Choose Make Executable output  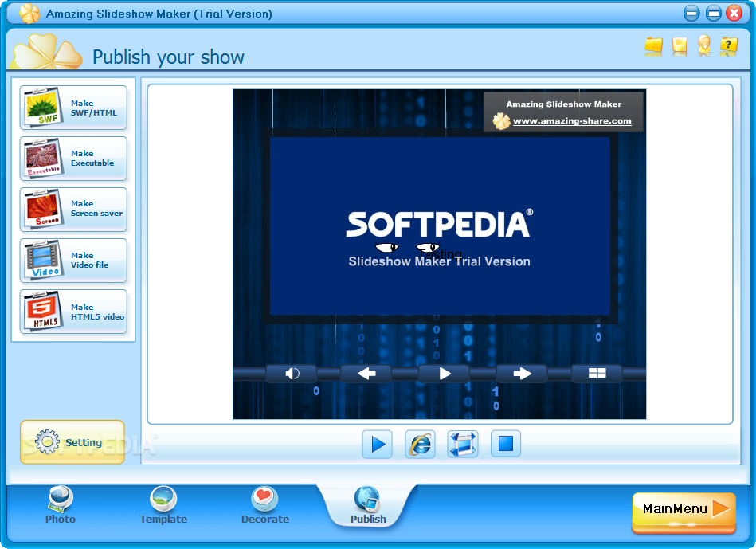point(73,159)
